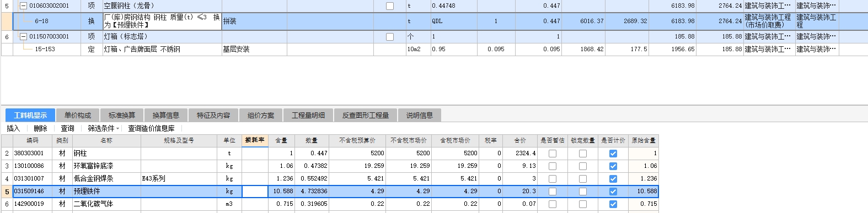Collapse the 011507003001 tree row
The height and width of the screenshot is (213, 868).
click(23, 37)
